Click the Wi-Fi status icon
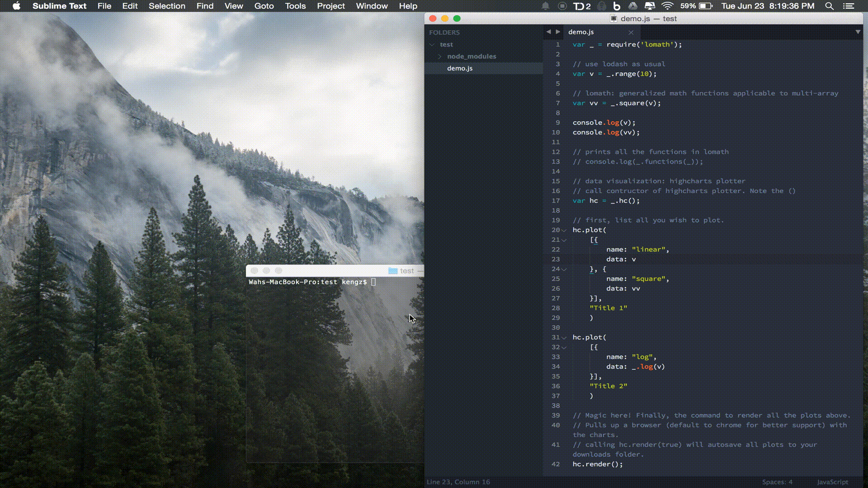The image size is (868, 488). [667, 6]
